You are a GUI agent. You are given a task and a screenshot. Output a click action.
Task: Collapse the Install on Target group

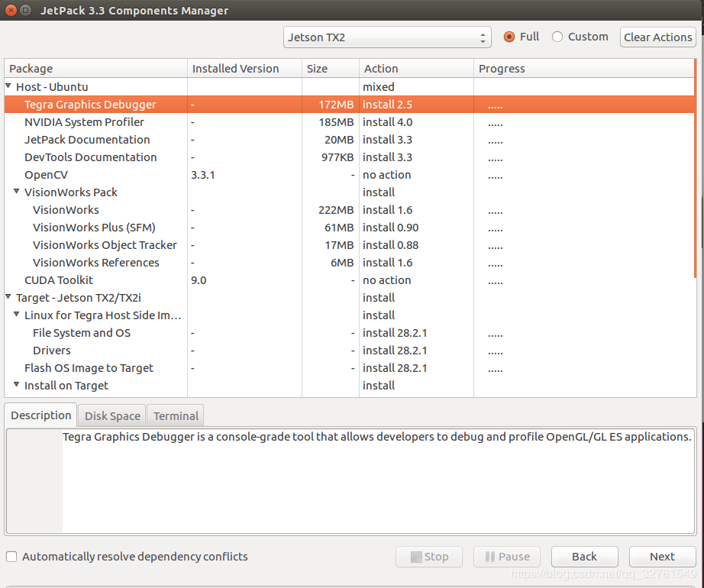[x=17, y=384]
